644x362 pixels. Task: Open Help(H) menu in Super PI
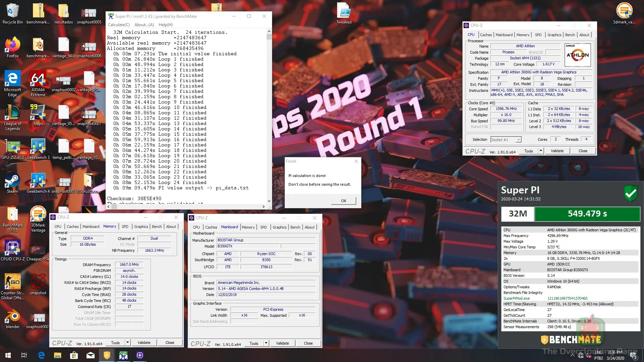[x=165, y=24]
